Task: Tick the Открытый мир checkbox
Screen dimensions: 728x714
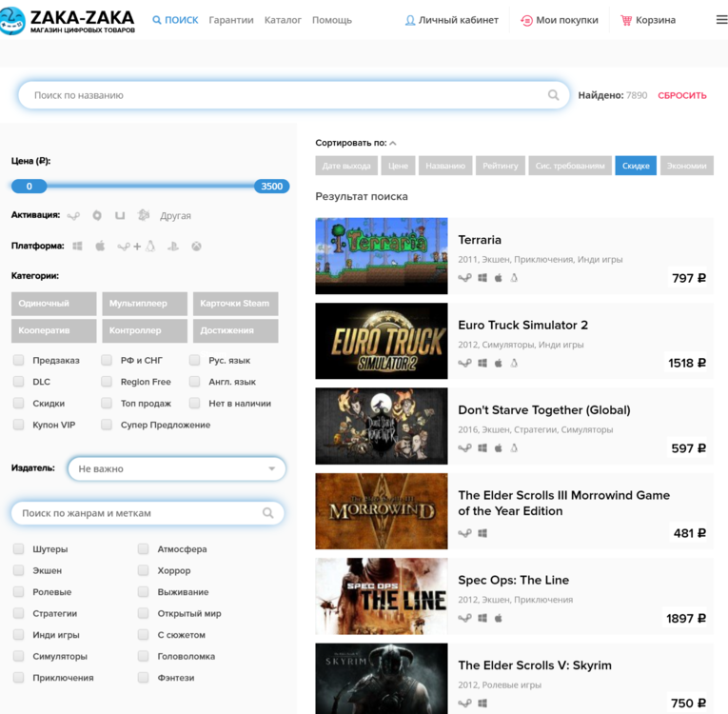Action: (x=144, y=613)
